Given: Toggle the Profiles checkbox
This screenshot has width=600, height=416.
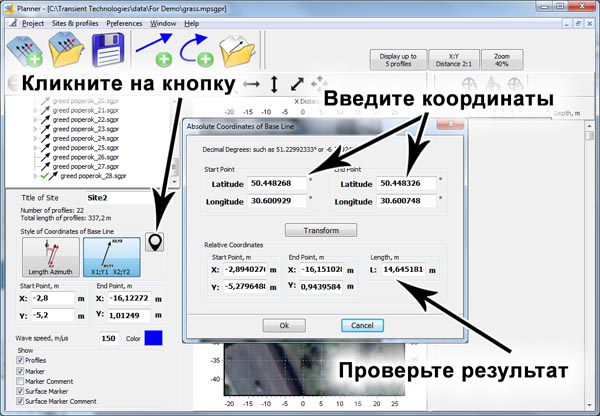Looking at the screenshot, I should 22,360.
